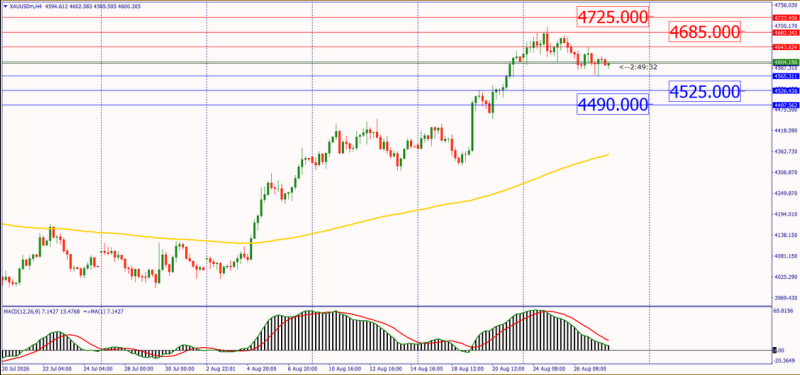The image size is (800, 375).
Task: Click the 4025.290 value on price scale
Action: 786,277
